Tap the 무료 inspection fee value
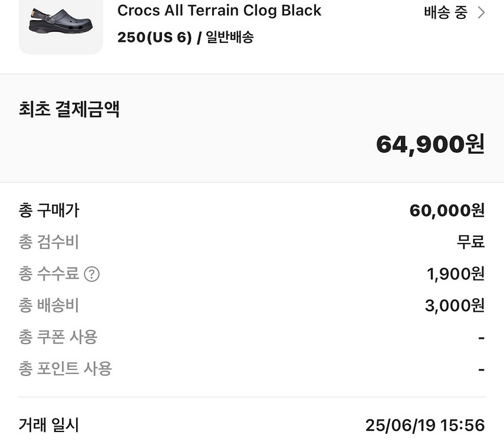 pyautogui.click(x=471, y=242)
